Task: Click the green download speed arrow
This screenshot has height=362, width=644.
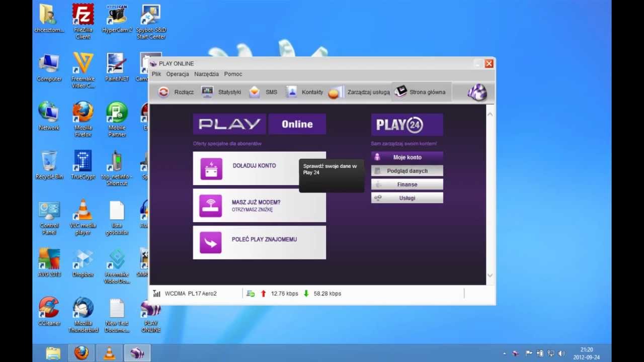Action: point(306,294)
